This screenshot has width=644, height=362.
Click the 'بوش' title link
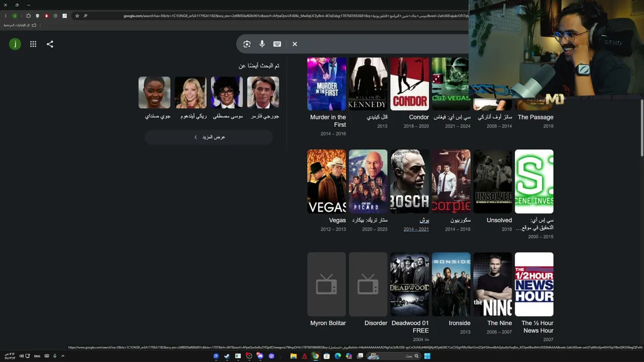[x=424, y=220]
